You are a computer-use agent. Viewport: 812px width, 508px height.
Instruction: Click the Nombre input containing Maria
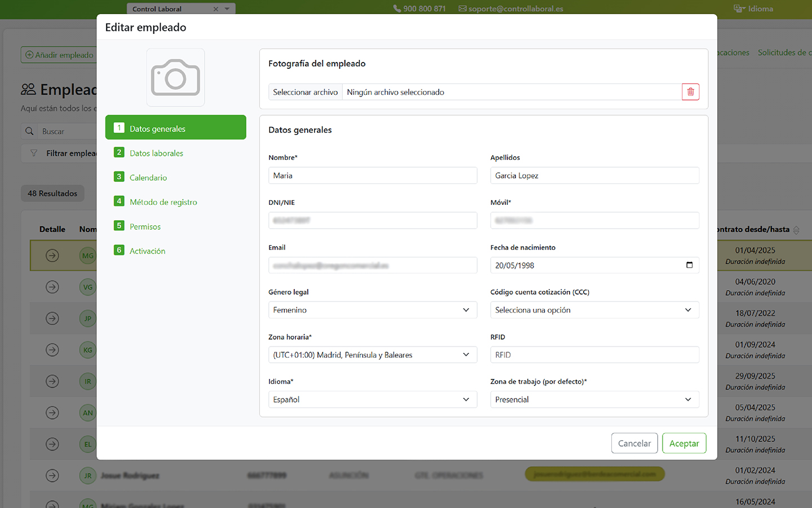tap(372, 175)
